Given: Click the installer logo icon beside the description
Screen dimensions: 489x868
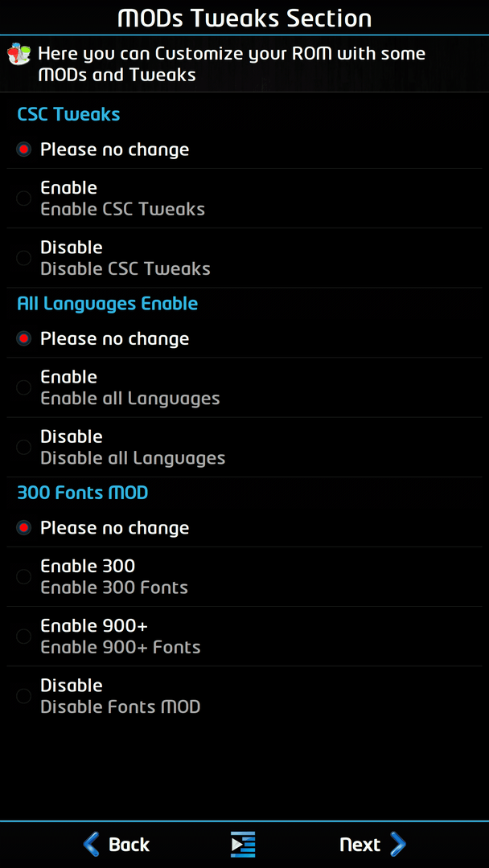Looking at the screenshot, I should point(18,55).
